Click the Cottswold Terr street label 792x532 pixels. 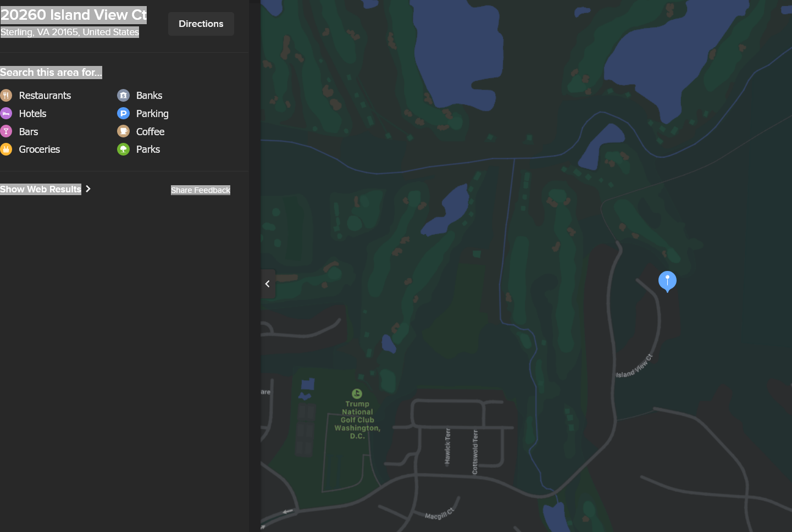click(x=475, y=452)
